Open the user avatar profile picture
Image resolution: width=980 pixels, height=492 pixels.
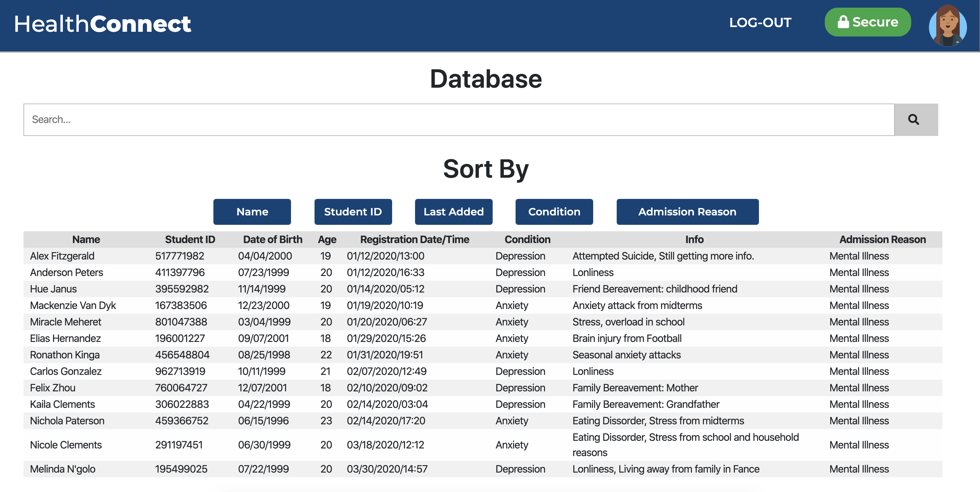tap(947, 26)
